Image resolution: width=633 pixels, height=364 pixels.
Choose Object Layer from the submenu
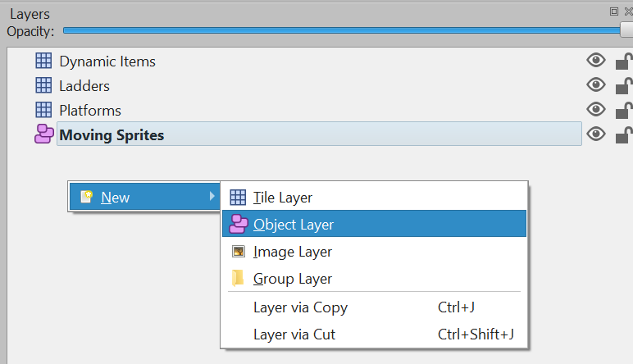(x=374, y=224)
